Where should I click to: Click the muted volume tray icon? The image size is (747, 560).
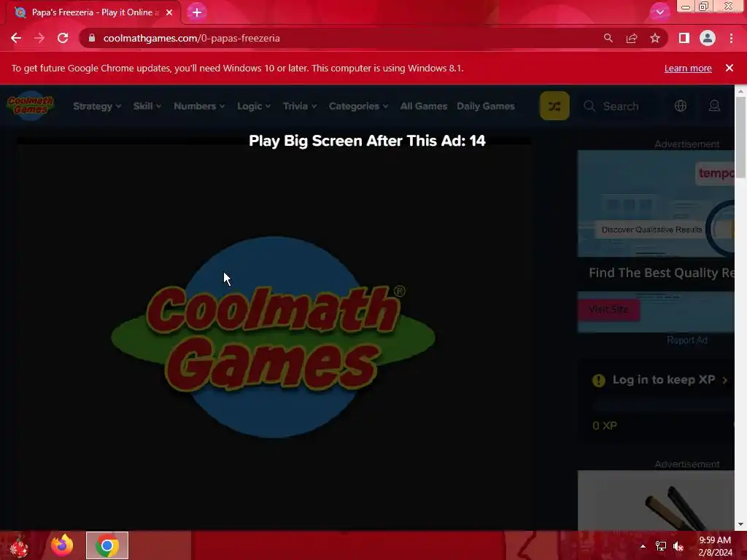click(678, 546)
